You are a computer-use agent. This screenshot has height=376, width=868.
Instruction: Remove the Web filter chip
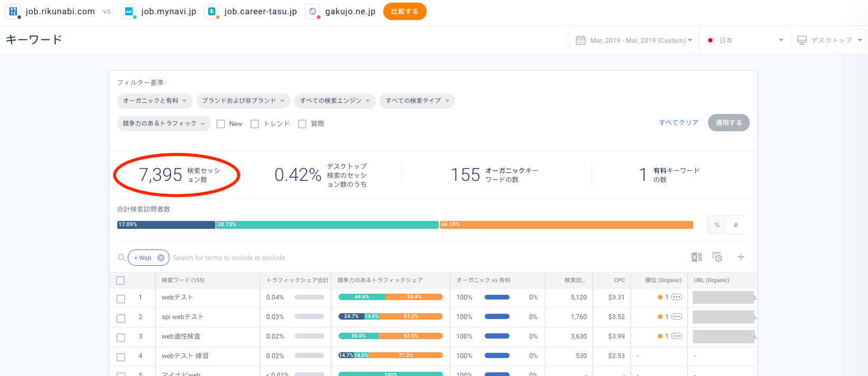(161, 258)
